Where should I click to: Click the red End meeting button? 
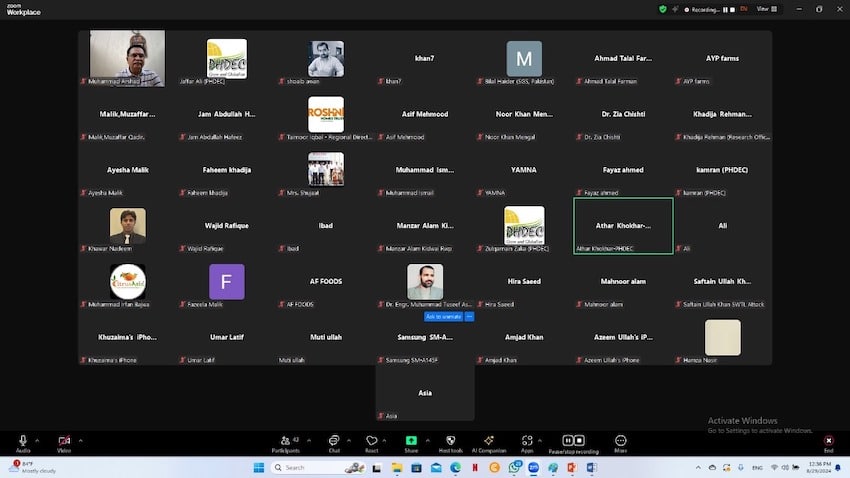click(828, 441)
